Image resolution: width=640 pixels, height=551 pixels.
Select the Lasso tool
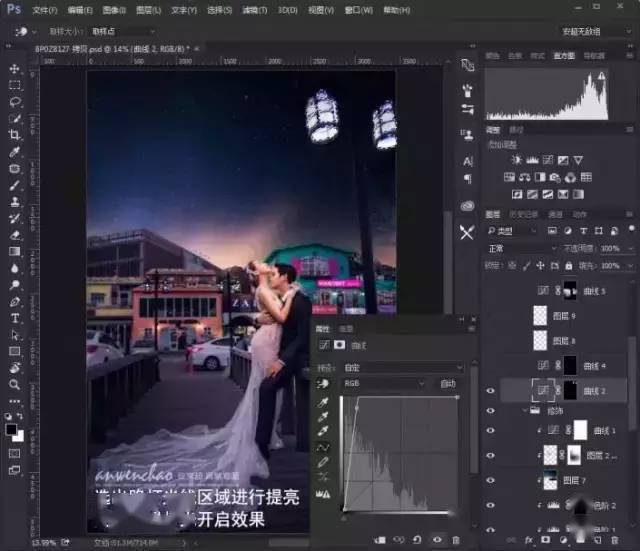[x=14, y=102]
